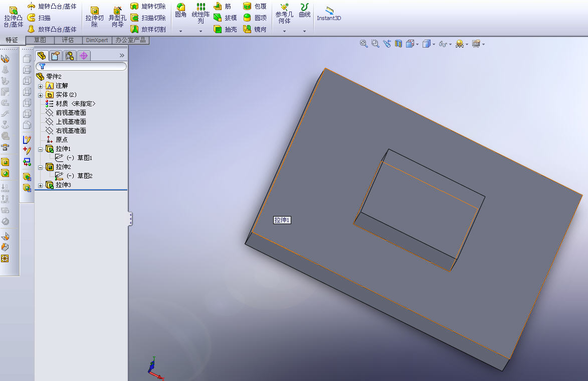Image resolution: width=588 pixels, height=381 pixels.
Task: Open dropdown arrow under 线性阵列
Action: (201, 31)
